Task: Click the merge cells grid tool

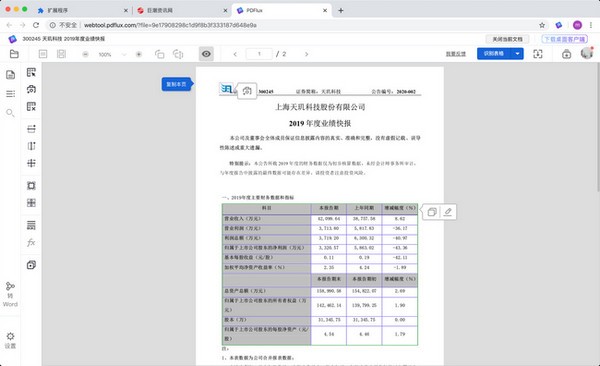Action: pyautogui.click(x=31, y=203)
